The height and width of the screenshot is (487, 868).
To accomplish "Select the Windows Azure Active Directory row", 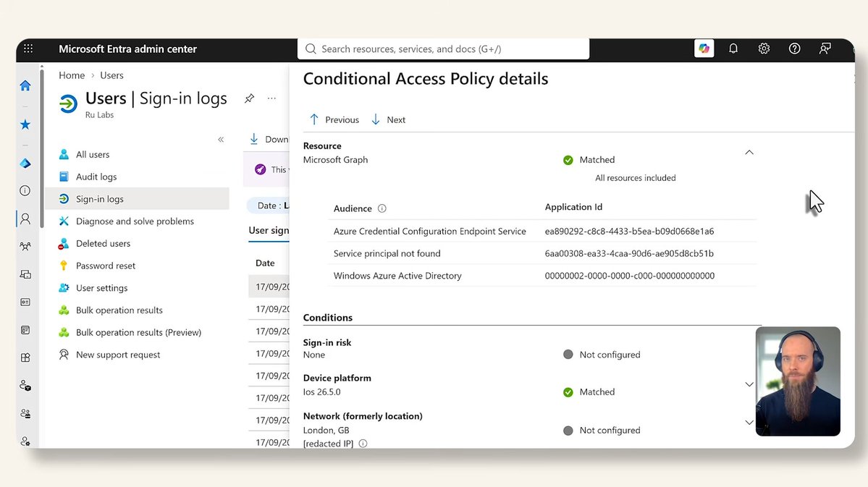I will click(542, 276).
